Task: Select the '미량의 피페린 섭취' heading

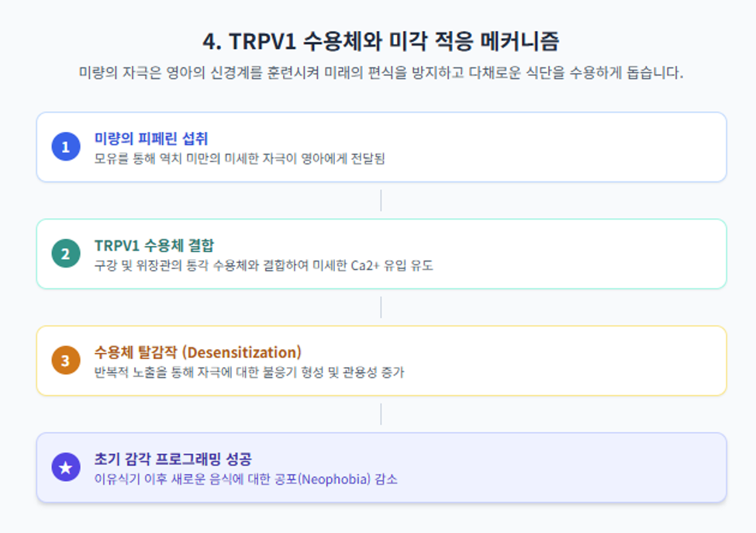Action: tap(151, 139)
